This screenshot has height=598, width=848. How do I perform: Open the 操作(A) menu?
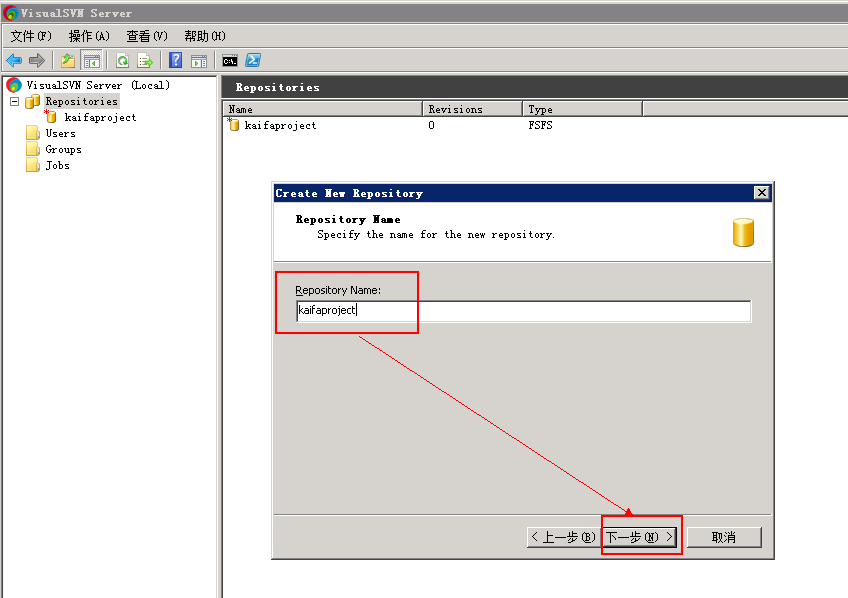tap(89, 36)
